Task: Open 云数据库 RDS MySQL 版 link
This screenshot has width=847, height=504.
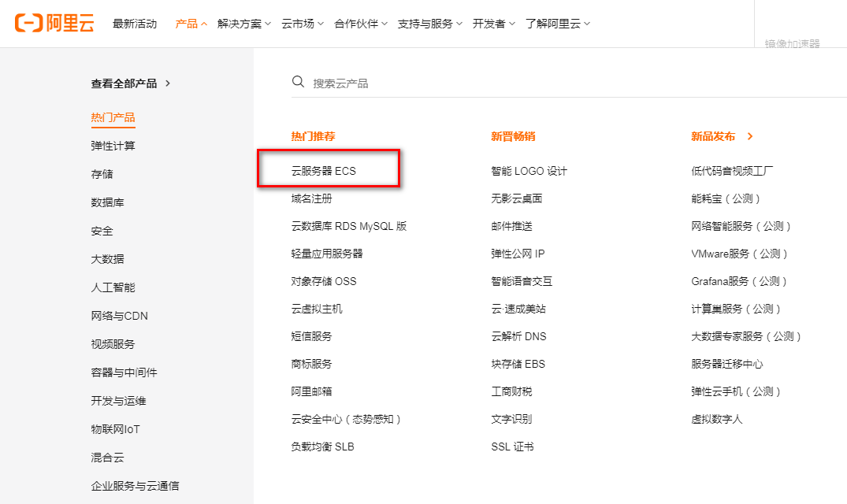Action: click(x=349, y=226)
